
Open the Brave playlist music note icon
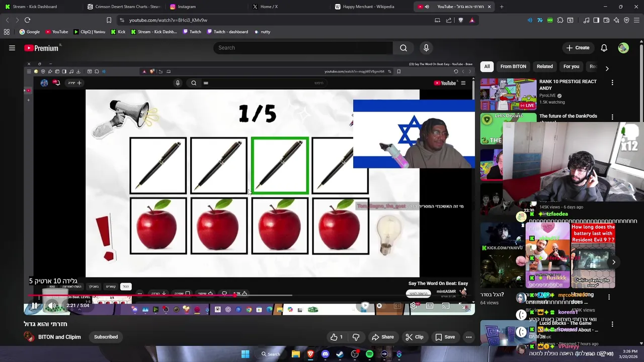[586, 20]
